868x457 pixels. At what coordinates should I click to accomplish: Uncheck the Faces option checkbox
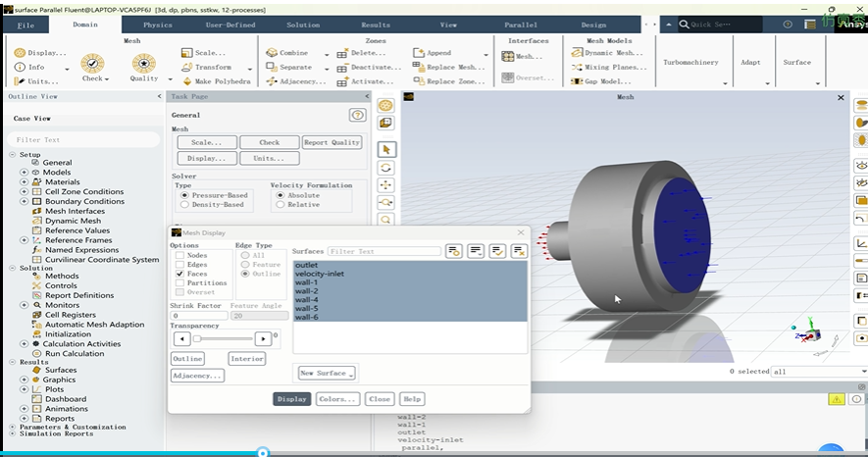[179, 274]
